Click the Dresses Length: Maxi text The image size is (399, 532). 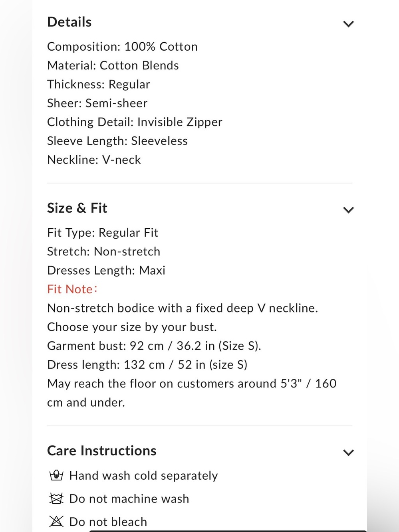[x=106, y=270]
